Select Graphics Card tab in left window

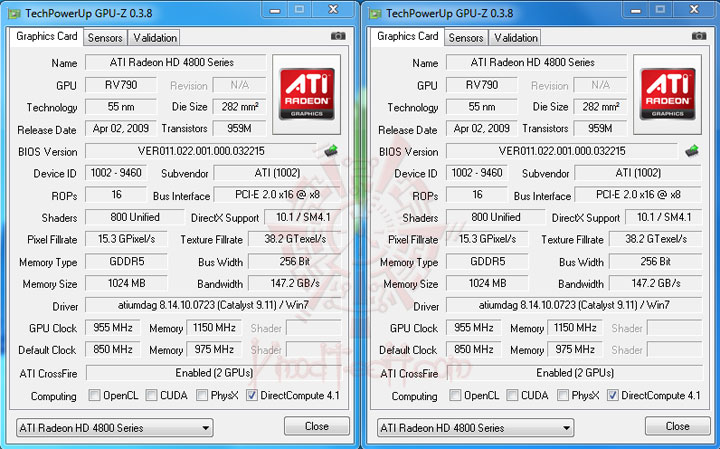(x=46, y=36)
